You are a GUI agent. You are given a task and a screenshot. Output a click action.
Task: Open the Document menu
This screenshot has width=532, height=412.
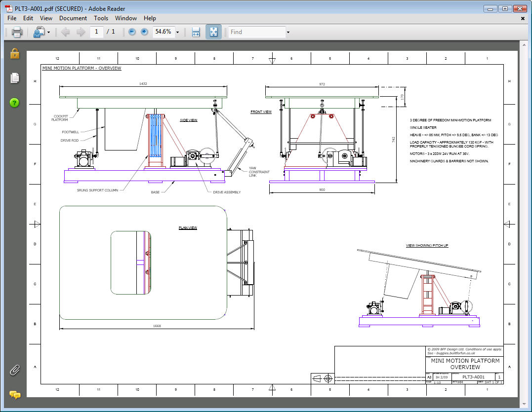(x=73, y=18)
